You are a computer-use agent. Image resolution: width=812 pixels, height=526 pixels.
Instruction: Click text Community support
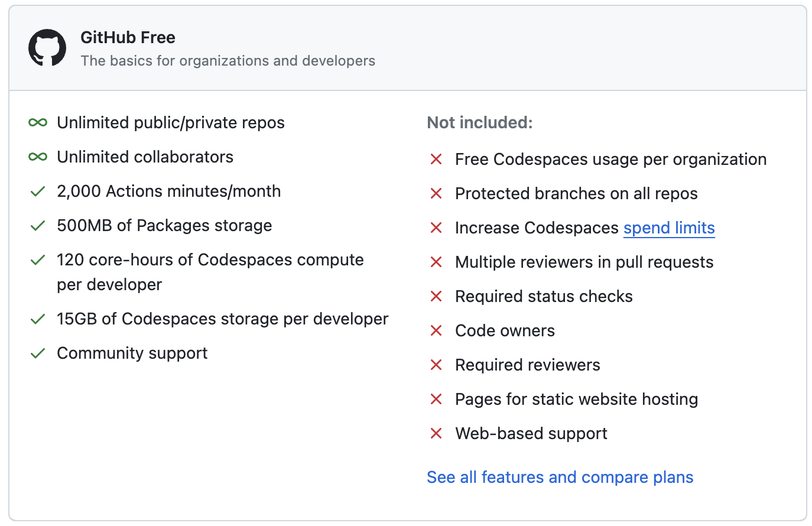(x=132, y=353)
